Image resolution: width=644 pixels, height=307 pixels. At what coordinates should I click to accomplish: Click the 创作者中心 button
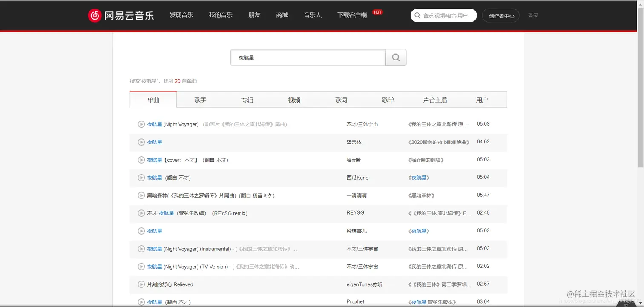(501, 16)
